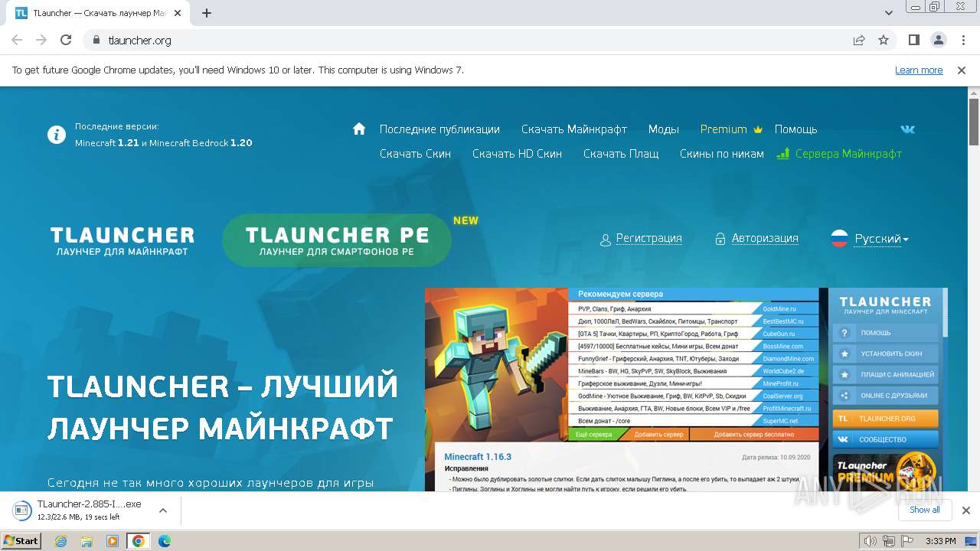
Task: Click the browser back arrow
Action: tap(17, 40)
